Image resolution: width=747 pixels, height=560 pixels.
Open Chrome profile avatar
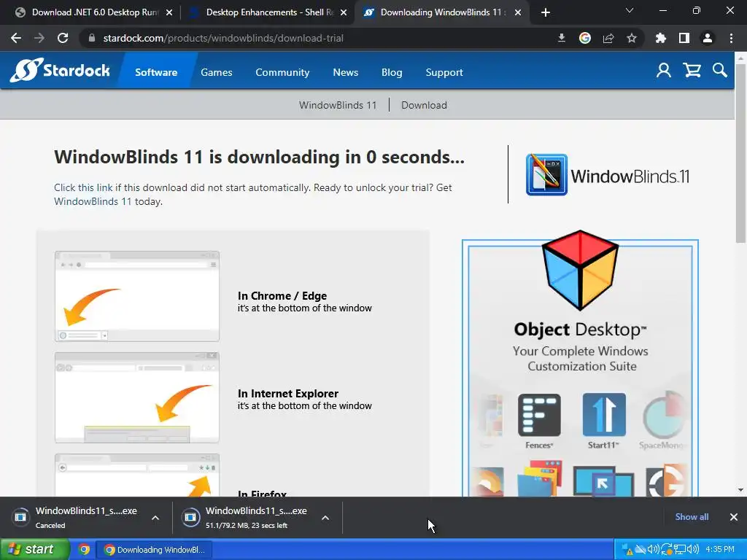pos(708,38)
